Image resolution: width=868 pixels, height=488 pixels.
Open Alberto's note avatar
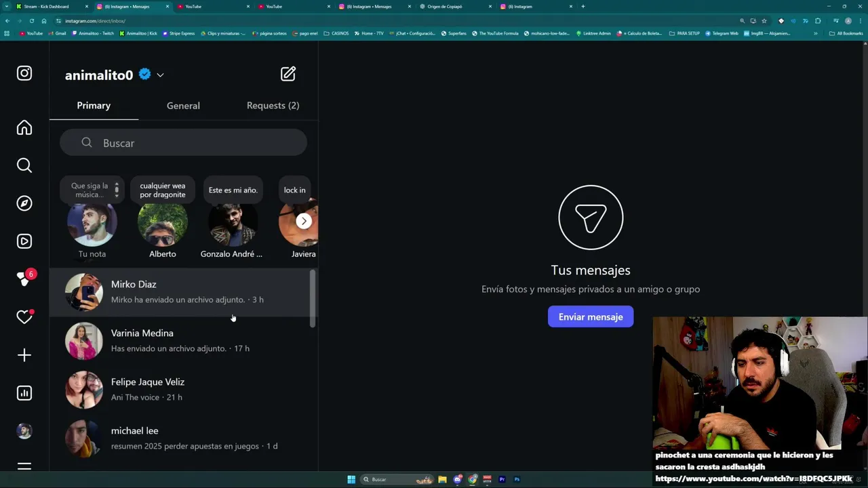pyautogui.click(x=163, y=222)
